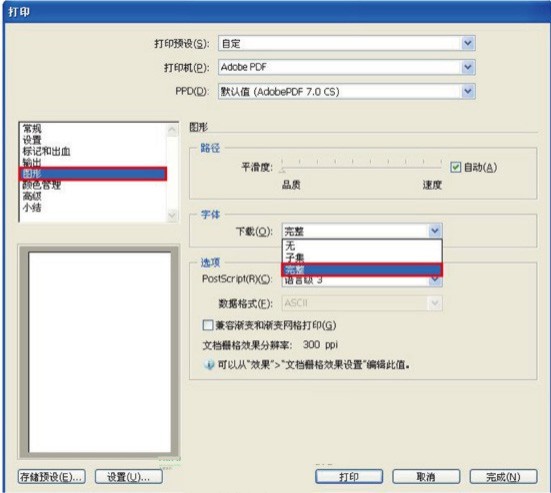The image size is (551, 493).
Task: Select 颜色管理 in the category list
Action: (x=41, y=185)
